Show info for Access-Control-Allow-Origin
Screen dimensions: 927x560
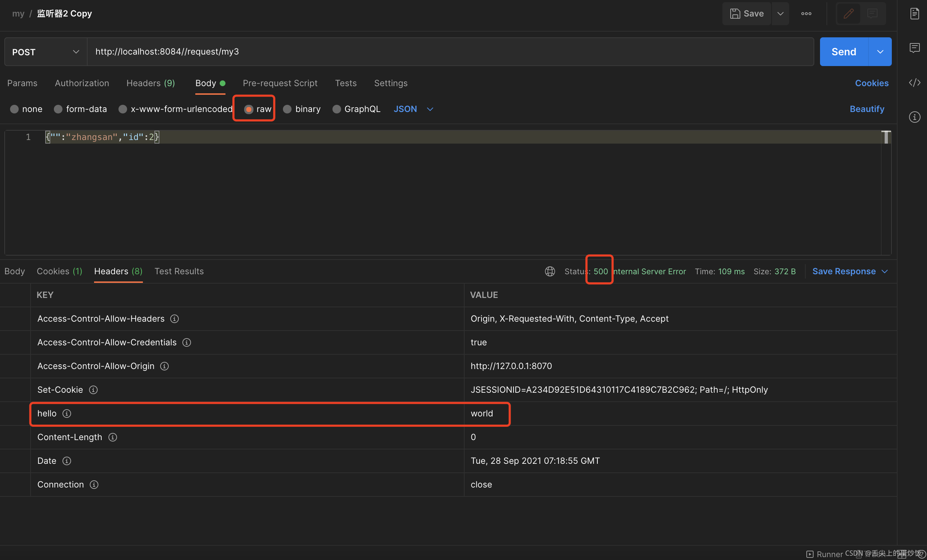click(164, 366)
